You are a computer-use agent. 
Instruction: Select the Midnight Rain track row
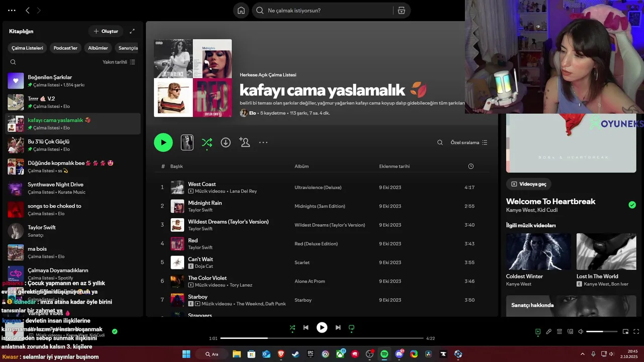[x=322, y=206]
